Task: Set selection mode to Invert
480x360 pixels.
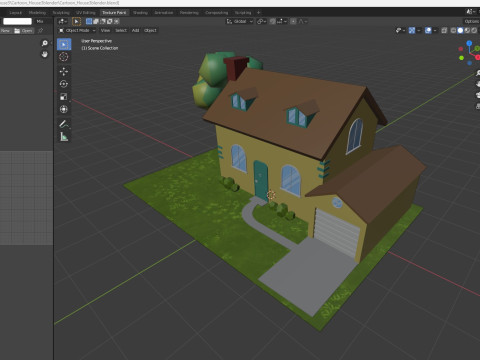Action: (109, 21)
